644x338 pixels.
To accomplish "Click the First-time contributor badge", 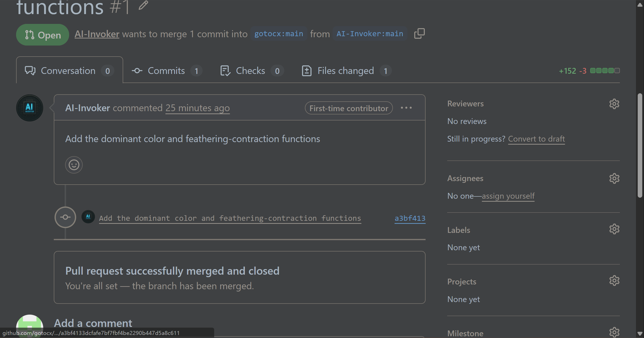I will point(349,108).
